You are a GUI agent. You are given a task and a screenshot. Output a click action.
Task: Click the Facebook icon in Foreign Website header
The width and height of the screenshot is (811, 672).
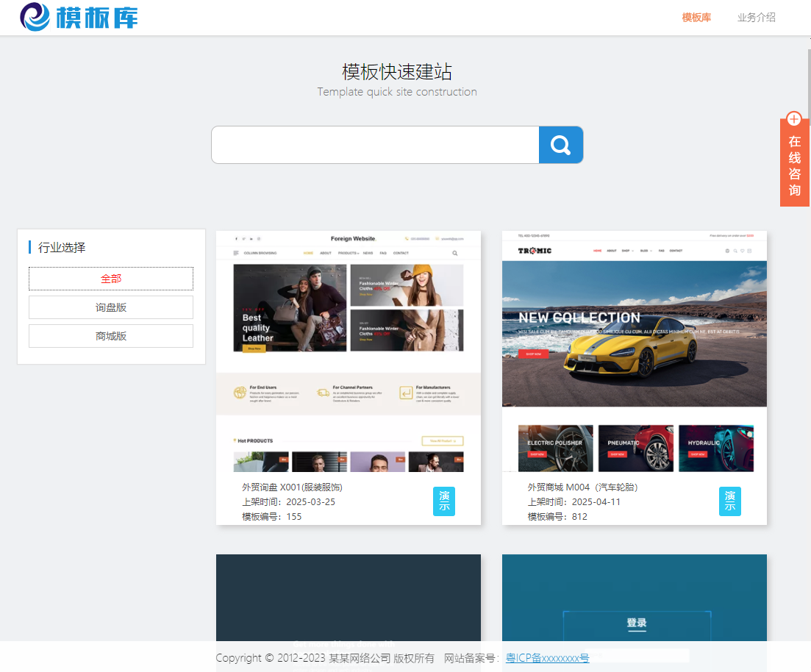[236, 239]
